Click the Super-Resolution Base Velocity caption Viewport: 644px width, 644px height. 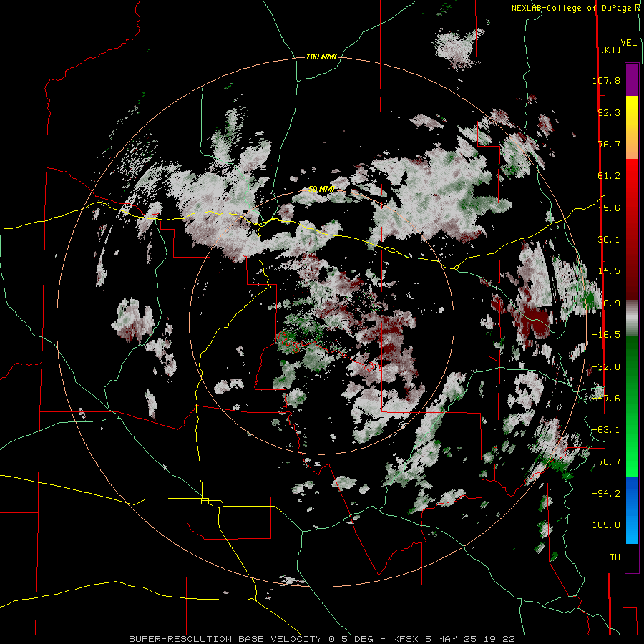point(322,639)
